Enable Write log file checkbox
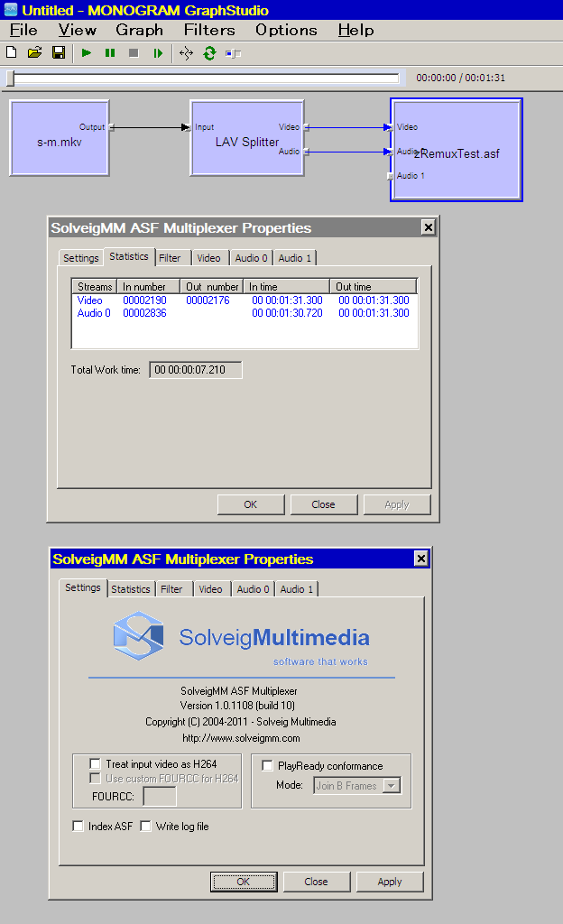The height and width of the screenshot is (924, 563). (145, 827)
